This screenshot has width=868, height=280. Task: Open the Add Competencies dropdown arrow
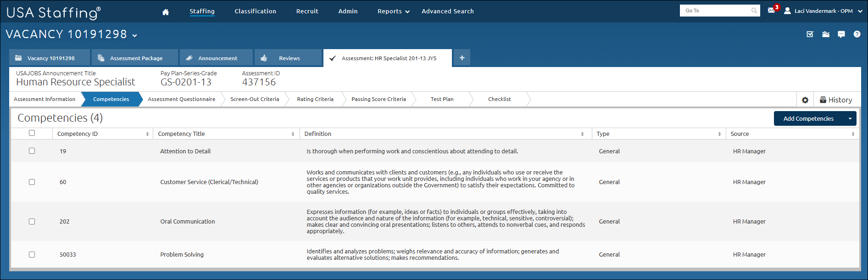(850, 118)
